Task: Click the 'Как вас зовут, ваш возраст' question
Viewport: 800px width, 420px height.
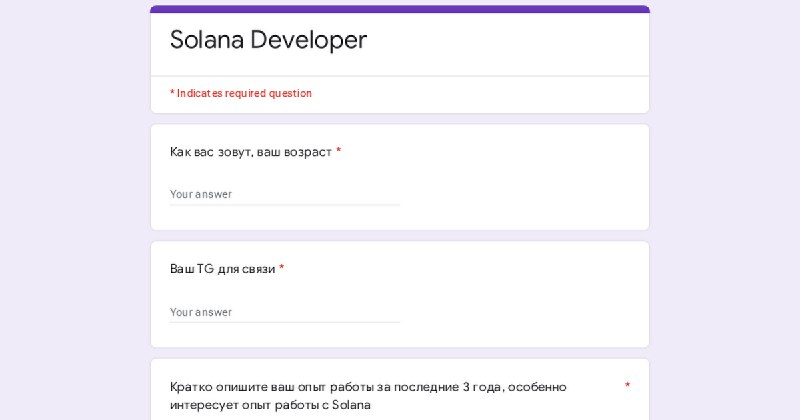Action: 251,152
